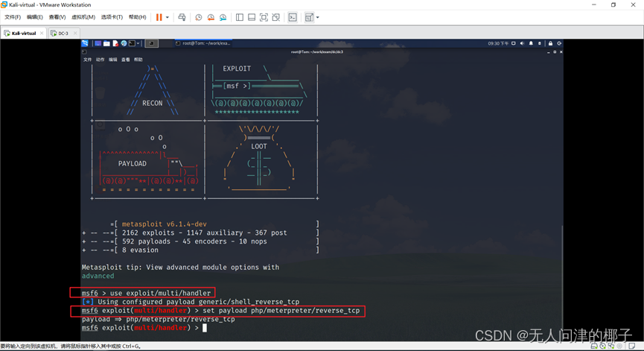Screen dimensions: 644x351
Task: Send Ctrl+Alt+Del to the virtual machine
Action: click(x=182, y=17)
